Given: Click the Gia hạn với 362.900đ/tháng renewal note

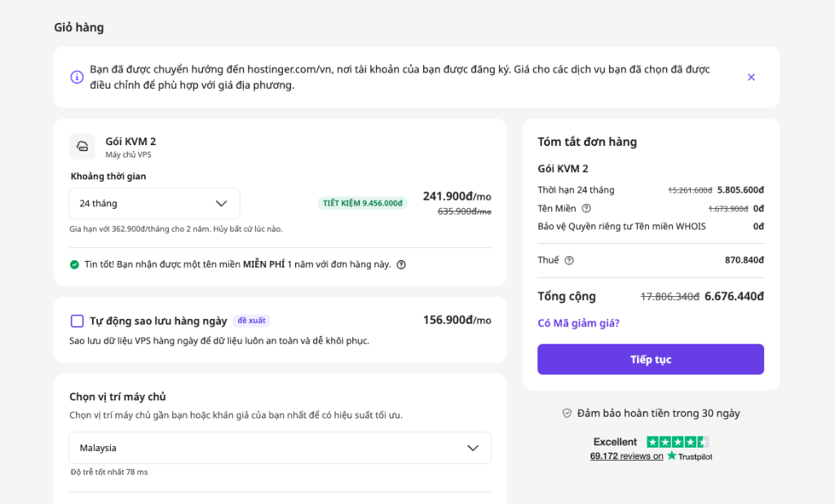Looking at the screenshot, I should [x=176, y=229].
